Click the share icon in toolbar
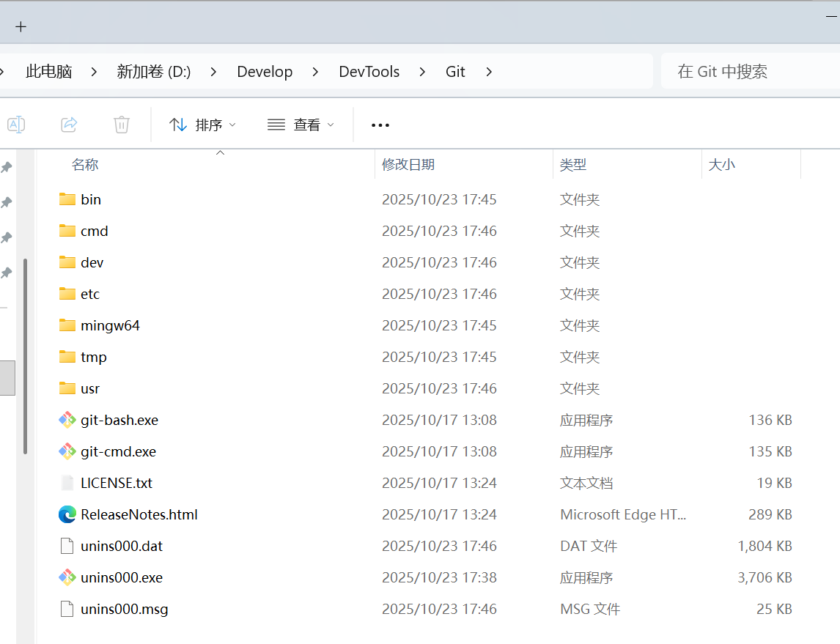The width and height of the screenshot is (840, 644). [69, 125]
